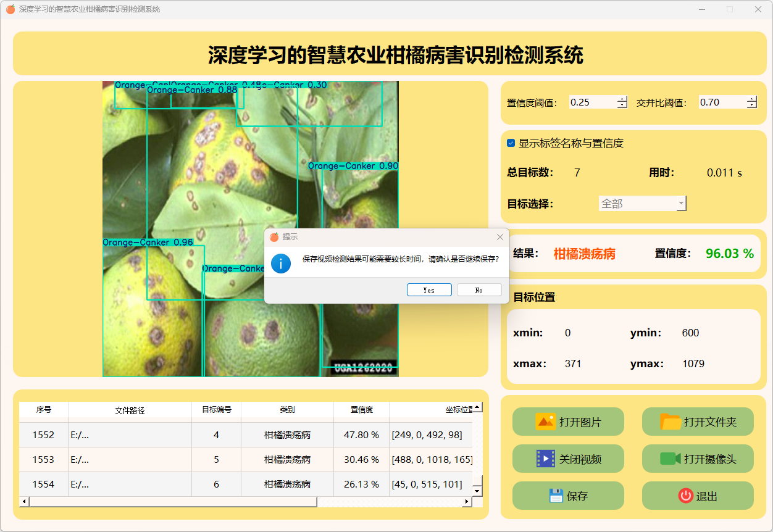Click the film icon on 关闭视频 button
Image resolution: width=773 pixels, height=532 pixels.
[546, 459]
